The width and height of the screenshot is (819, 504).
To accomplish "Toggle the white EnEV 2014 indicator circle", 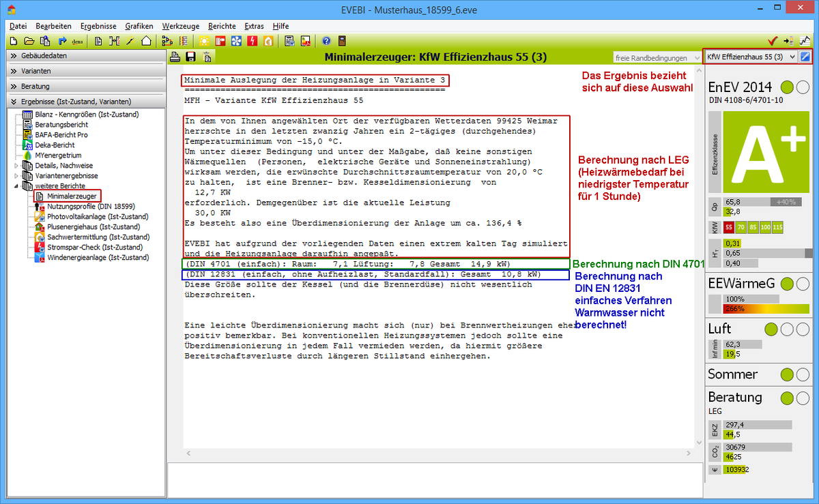I will 803,87.
